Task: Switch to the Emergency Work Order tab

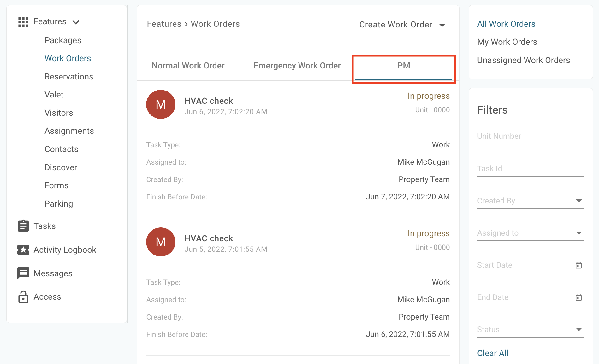Action: click(297, 66)
